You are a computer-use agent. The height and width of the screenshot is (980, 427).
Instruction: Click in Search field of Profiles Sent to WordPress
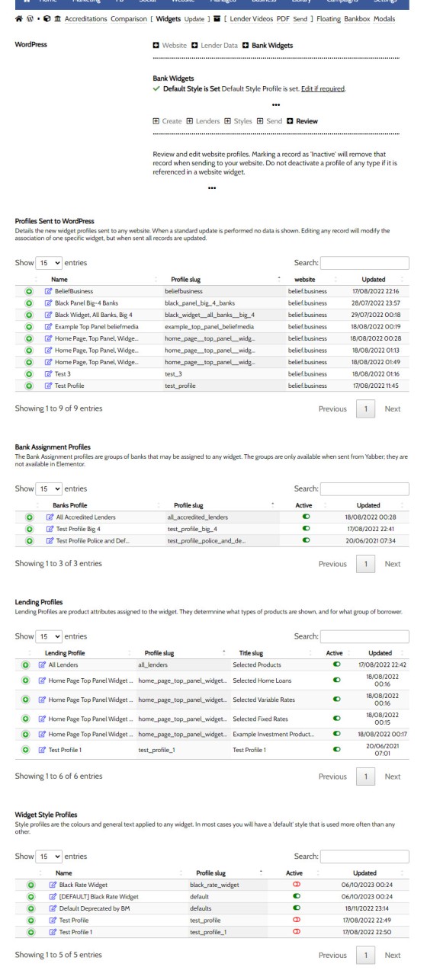[x=364, y=263]
